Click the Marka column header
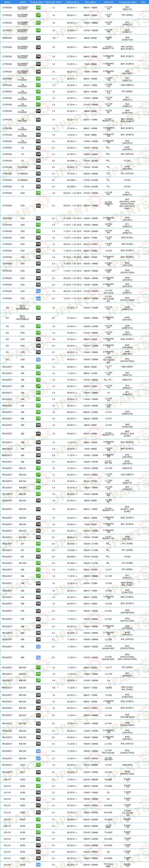The width and height of the screenshot is (149, 868). click(7, 2)
